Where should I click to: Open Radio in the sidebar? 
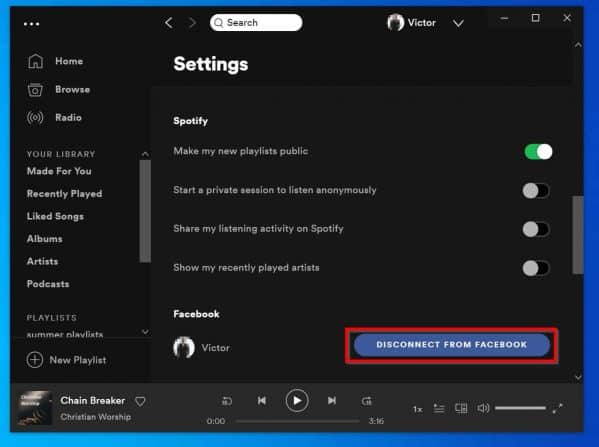pyautogui.click(x=68, y=117)
